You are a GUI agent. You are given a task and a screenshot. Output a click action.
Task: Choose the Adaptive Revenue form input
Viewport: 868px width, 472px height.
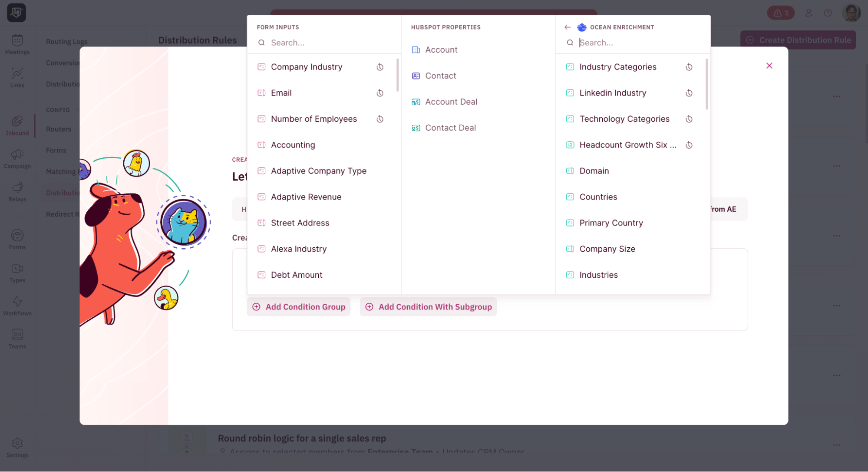306,197
